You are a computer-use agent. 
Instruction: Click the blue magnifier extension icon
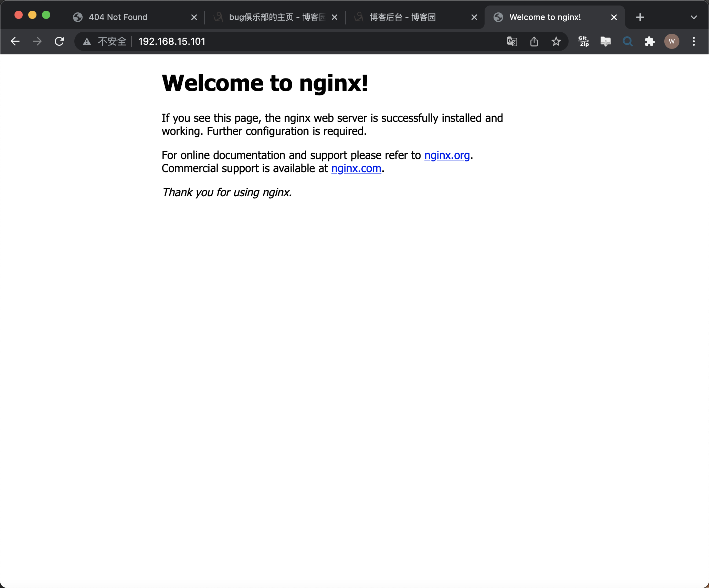tap(627, 41)
